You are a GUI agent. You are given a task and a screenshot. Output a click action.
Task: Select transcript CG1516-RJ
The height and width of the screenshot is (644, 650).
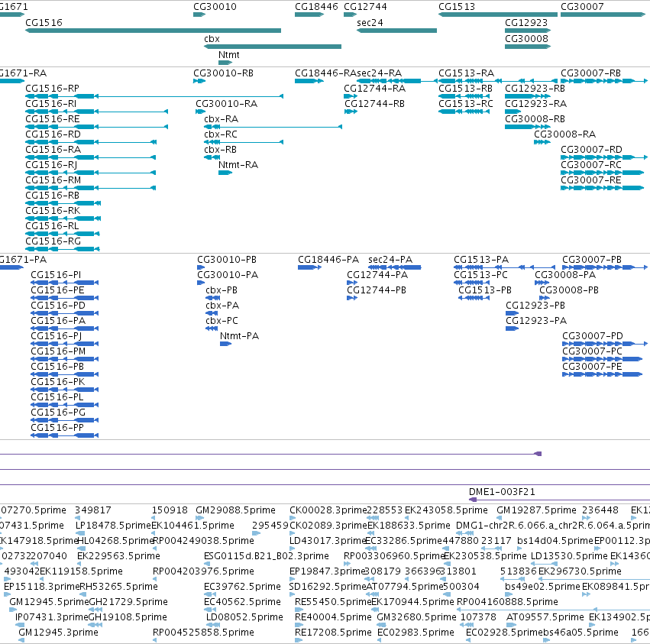pos(51,165)
